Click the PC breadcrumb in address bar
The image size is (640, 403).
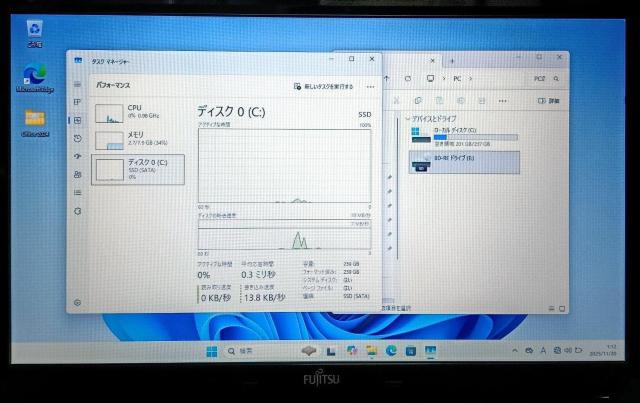coord(457,78)
